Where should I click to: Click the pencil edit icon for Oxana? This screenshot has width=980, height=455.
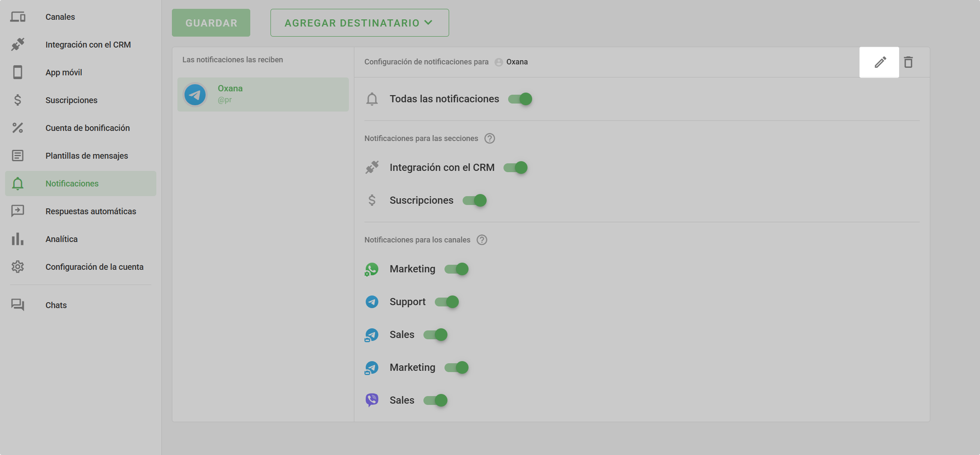(x=880, y=62)
